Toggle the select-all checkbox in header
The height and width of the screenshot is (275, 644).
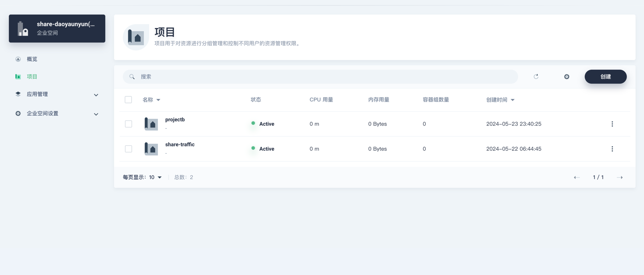[x=128, y=100]
